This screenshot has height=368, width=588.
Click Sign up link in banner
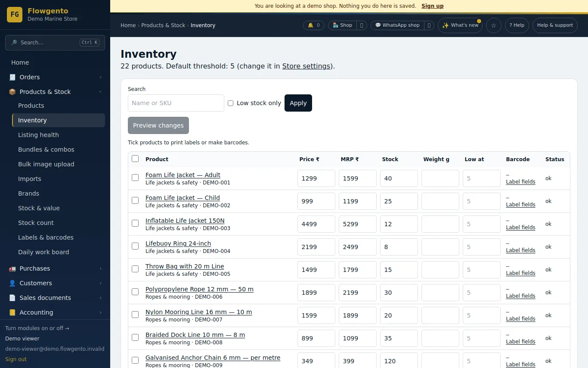point(432,6)
